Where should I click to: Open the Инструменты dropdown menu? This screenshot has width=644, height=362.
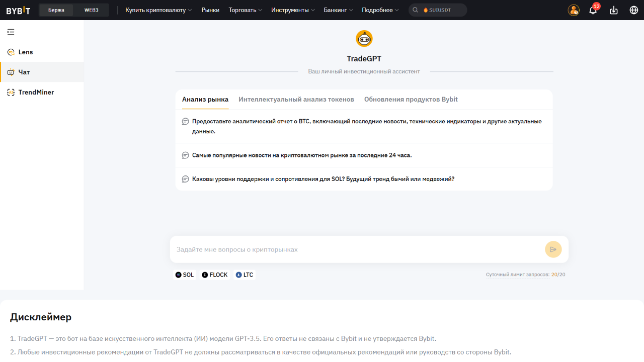[x=293, y=10]
